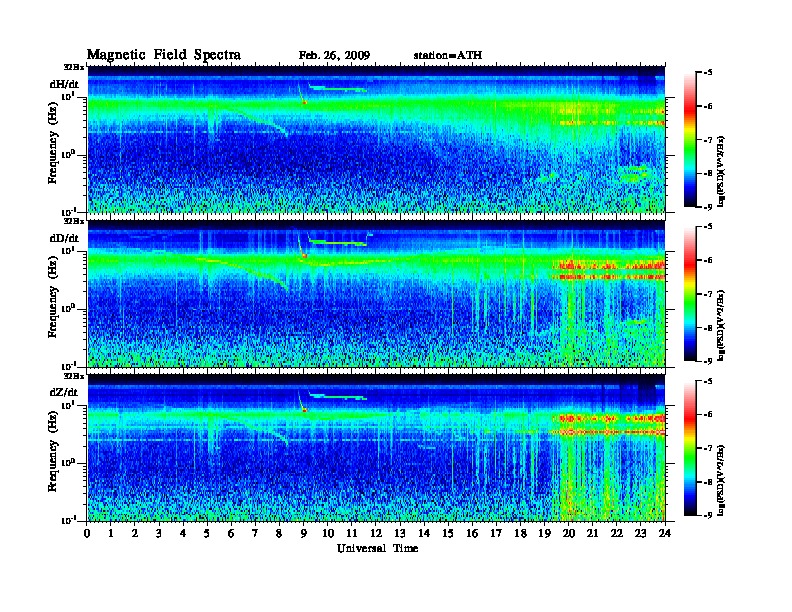Click hour tick label "16" on time axis
Screen dimensions: 792x612
(472, 533)
